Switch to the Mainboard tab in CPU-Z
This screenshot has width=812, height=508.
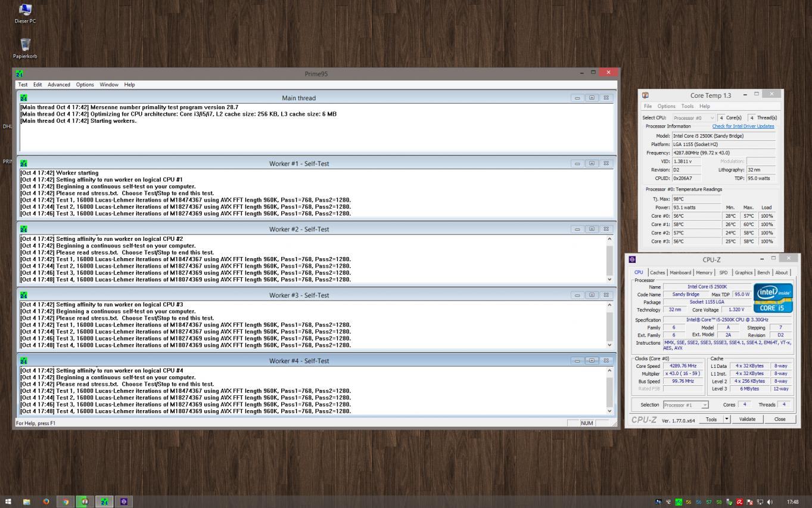coord(680,272)
